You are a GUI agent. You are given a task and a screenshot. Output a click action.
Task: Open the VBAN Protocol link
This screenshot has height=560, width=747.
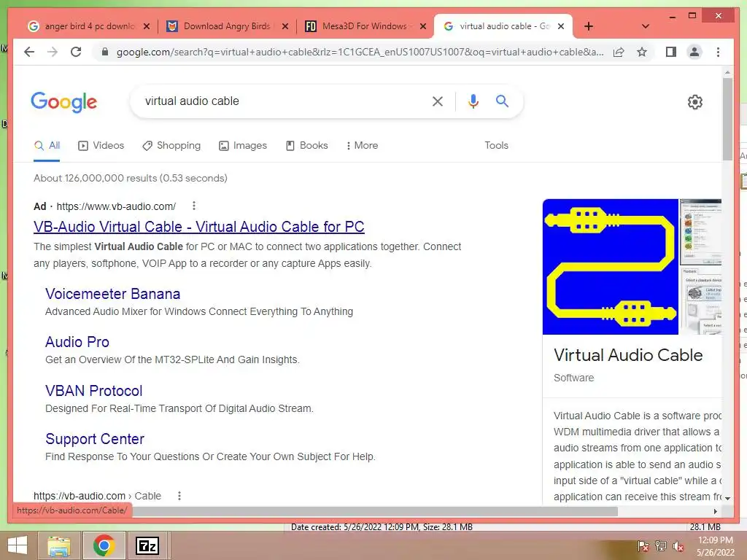(94, 391)
